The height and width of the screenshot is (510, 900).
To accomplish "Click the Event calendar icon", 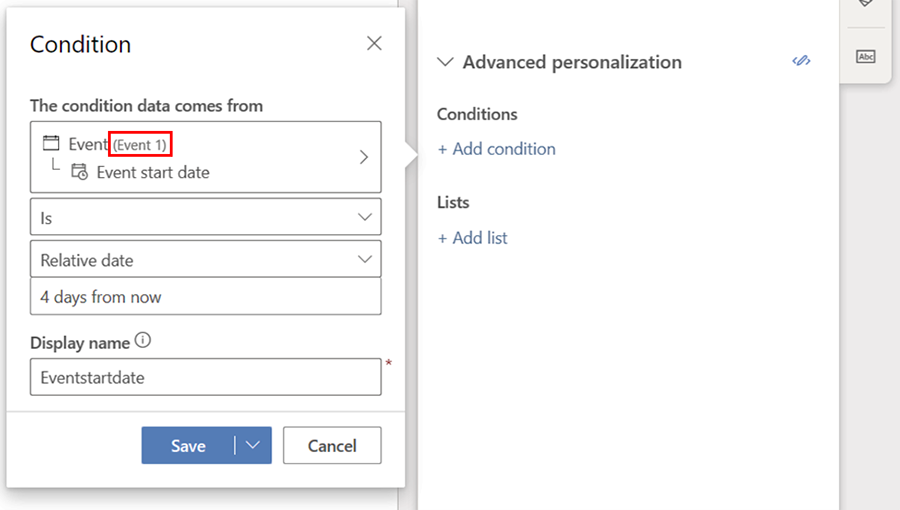I will 51,144.
